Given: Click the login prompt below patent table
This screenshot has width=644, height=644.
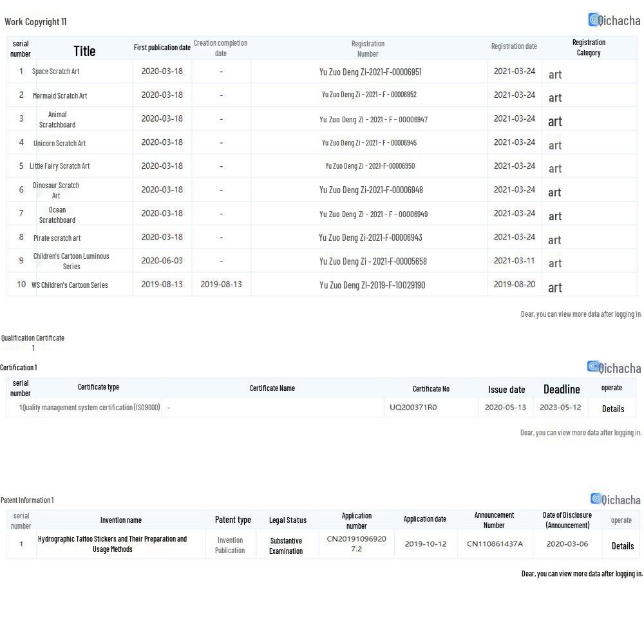Looking at the screenshot, I should point(581,573).
